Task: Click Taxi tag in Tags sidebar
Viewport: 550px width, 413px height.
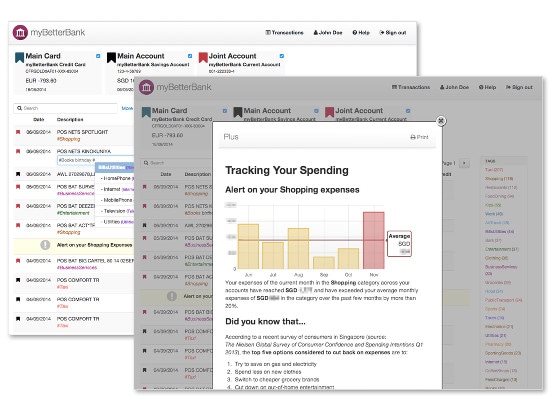Action: pos(494,170)
